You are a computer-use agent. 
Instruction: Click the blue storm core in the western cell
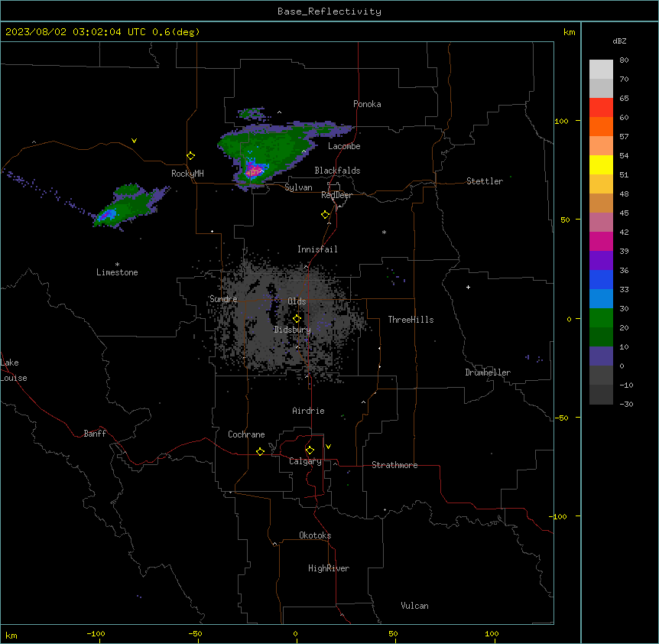[x=107, y=215]
